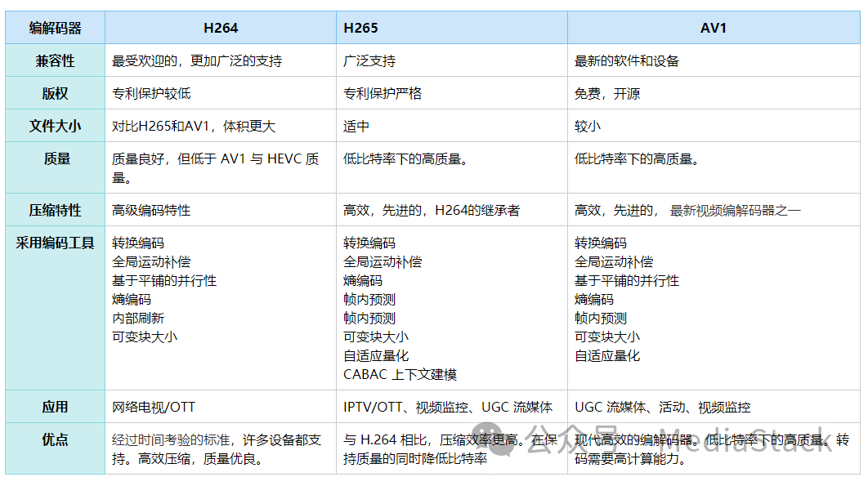Select the 文件大小 row label
The image size is (868, 486).
coord(56,126)
